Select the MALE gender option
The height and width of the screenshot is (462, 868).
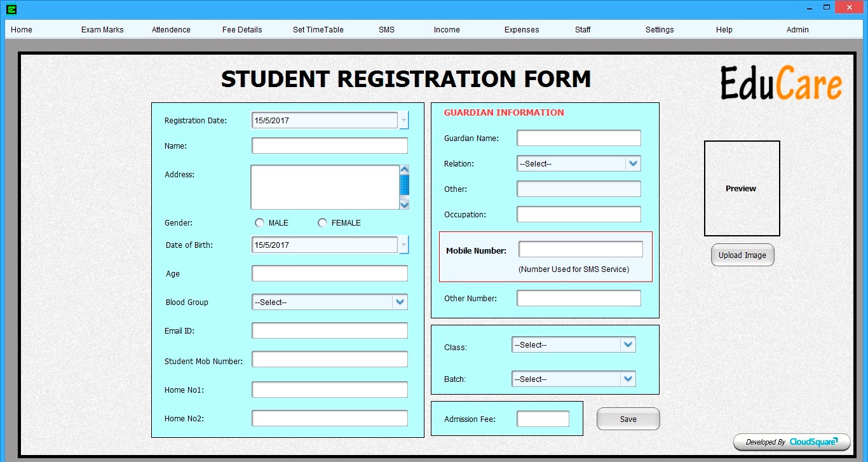pos(259,223)
